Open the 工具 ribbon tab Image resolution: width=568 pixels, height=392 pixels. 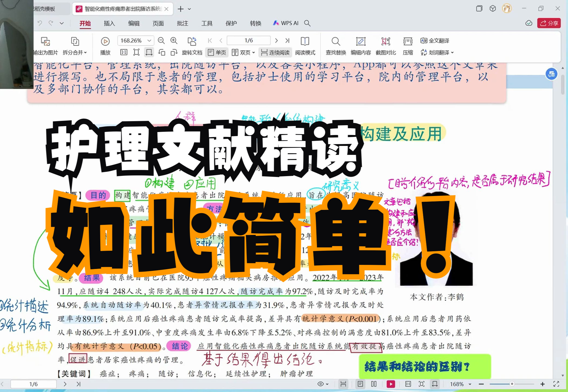coord(207,23)
